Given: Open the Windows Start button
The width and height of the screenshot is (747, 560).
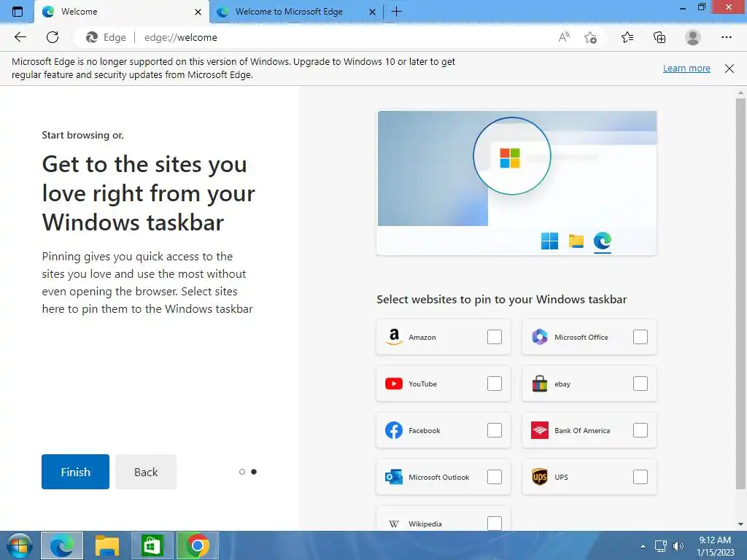Looking at the screenshot, I should point(19,545).
